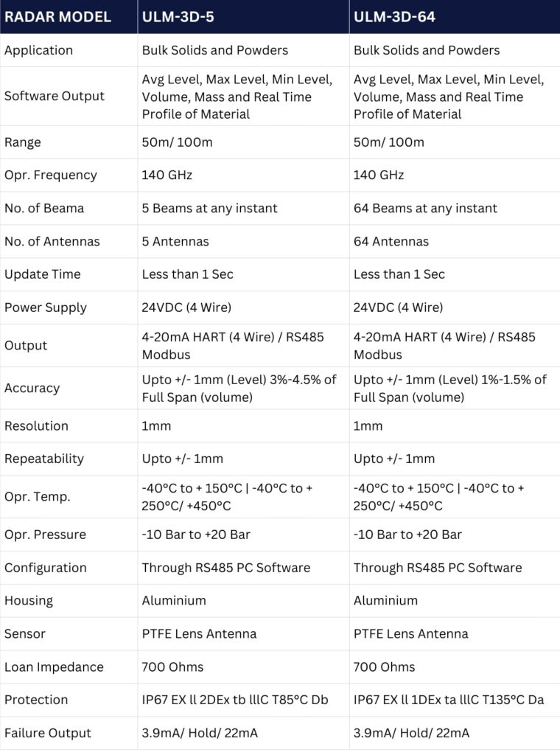Click the Power Supply row label
560x755 pixels.
(45, 307)
